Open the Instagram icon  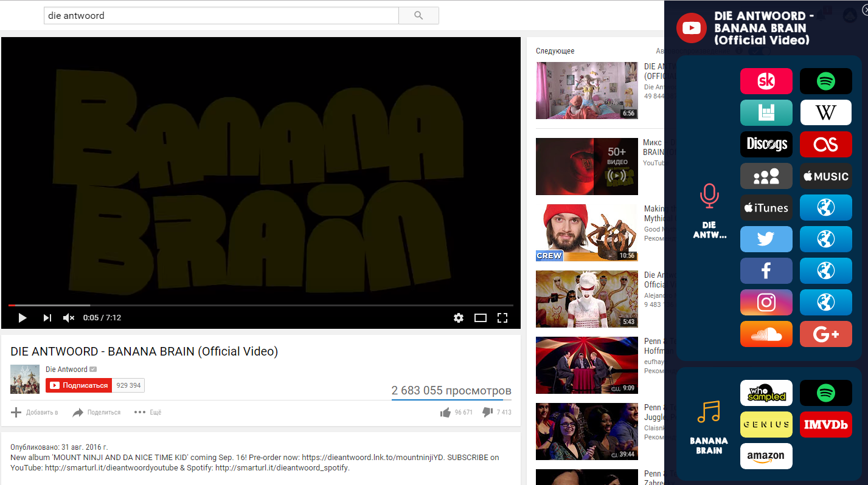click(766, 302)
